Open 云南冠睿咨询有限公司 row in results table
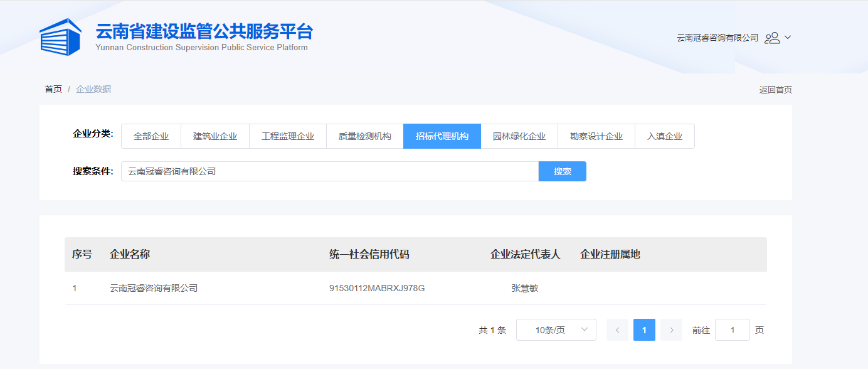 tap(154, 288)
